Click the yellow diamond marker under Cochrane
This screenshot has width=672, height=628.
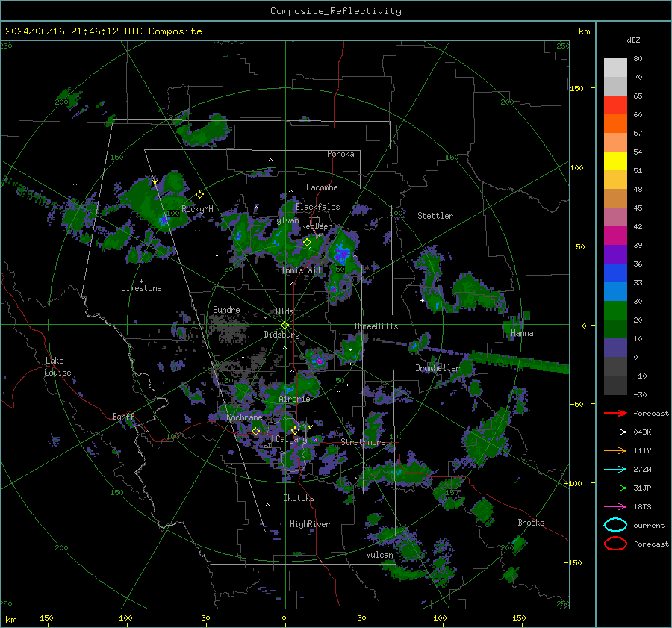tap(256, 431)
